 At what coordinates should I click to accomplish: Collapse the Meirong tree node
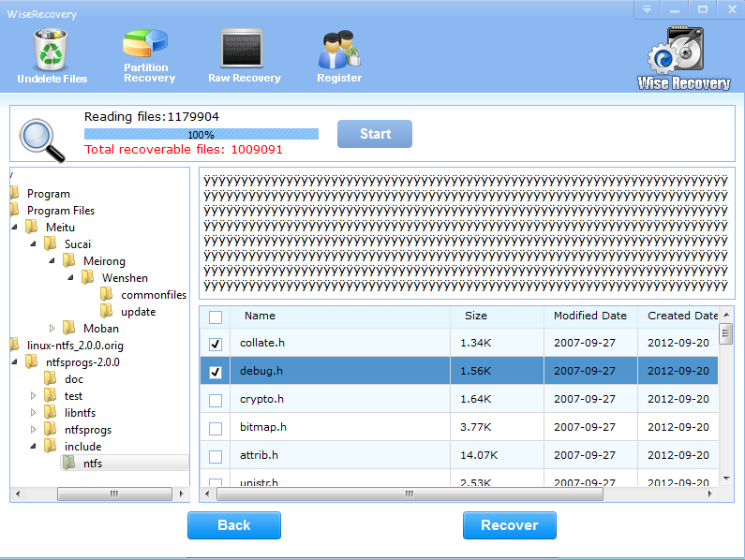pyautogui.click(x=52, y=260)
